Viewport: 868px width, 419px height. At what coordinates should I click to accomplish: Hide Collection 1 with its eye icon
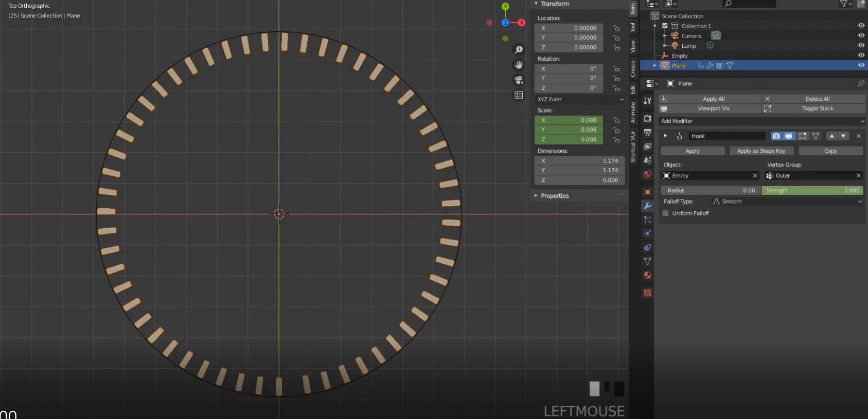(861, 26)
